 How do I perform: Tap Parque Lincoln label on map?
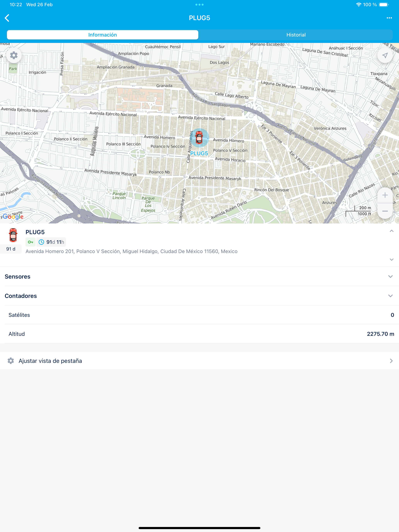[119, 195]
